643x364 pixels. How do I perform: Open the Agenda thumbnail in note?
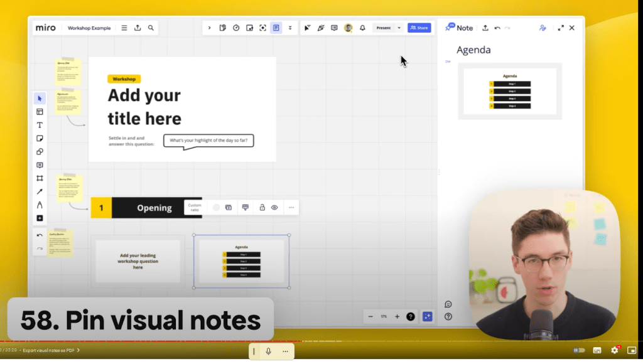pyautogui.click(x=510, y=92)
